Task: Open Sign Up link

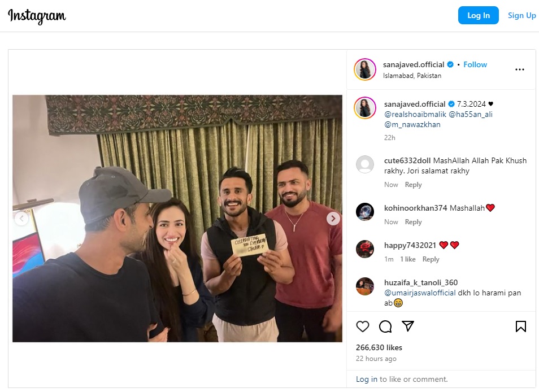Action: tap(521, 15)
